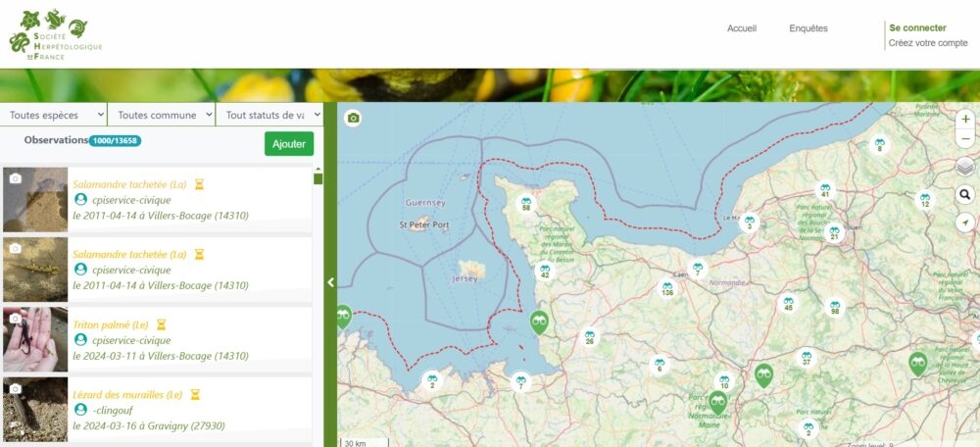Click the hourglass icon beside Triton palmé
This screenshot has width=980, height=447.
pos(162,325)
